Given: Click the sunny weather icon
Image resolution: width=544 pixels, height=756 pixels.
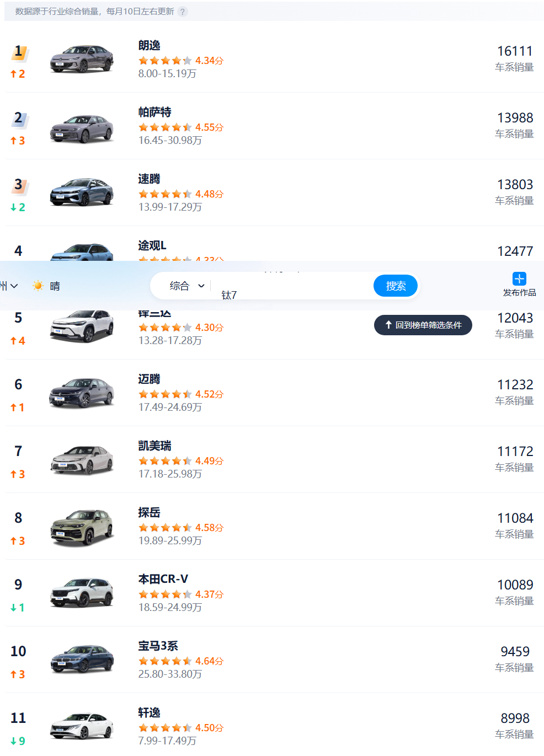Looking at the screenshot, I should 38,286.
